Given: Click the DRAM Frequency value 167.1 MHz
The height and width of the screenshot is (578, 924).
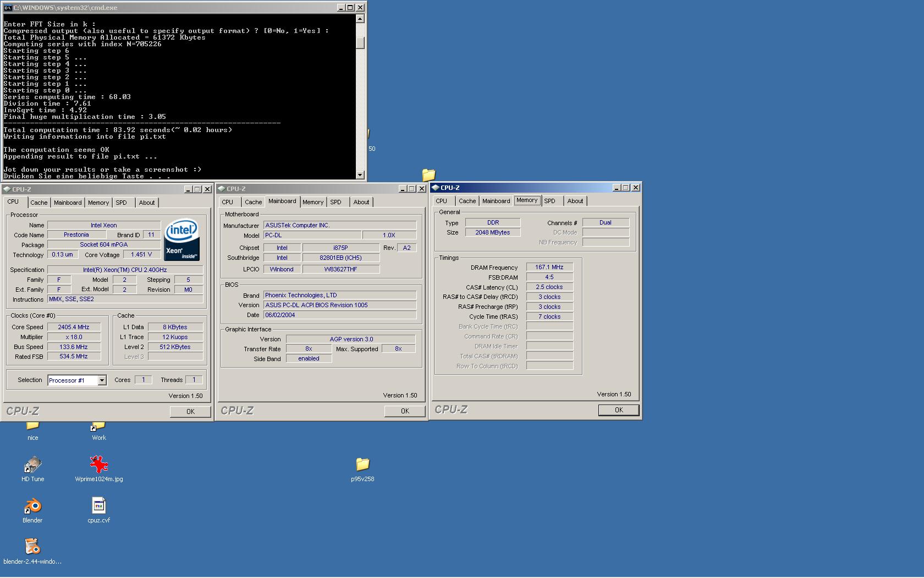Looking at the screenshot, I should pyautogui.click(x=549, y=267).
